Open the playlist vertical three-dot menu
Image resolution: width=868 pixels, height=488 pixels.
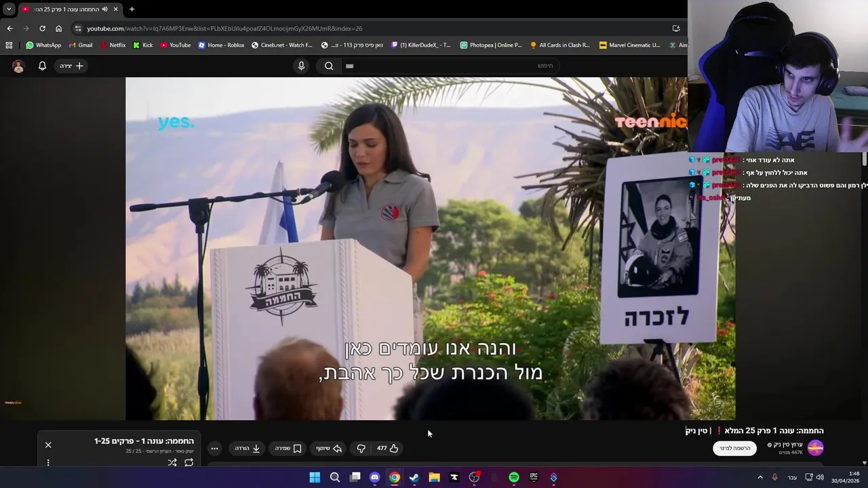tap(48, 462)
